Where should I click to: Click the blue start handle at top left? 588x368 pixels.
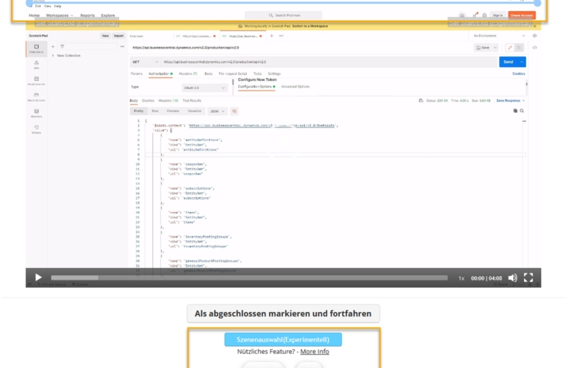(29, 4)
